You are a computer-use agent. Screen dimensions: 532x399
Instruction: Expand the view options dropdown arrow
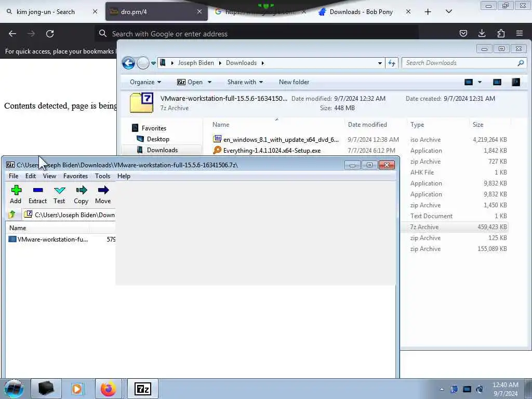pyautogui.click(x=480, y=82)
